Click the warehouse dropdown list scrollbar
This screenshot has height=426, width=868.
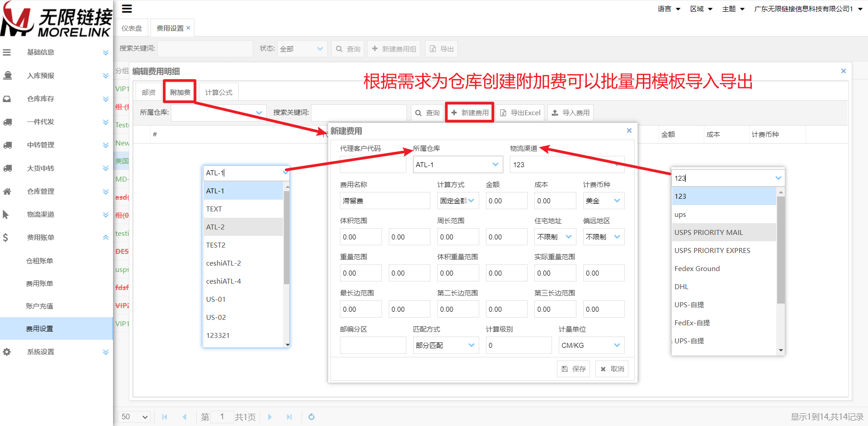(287, 238)
